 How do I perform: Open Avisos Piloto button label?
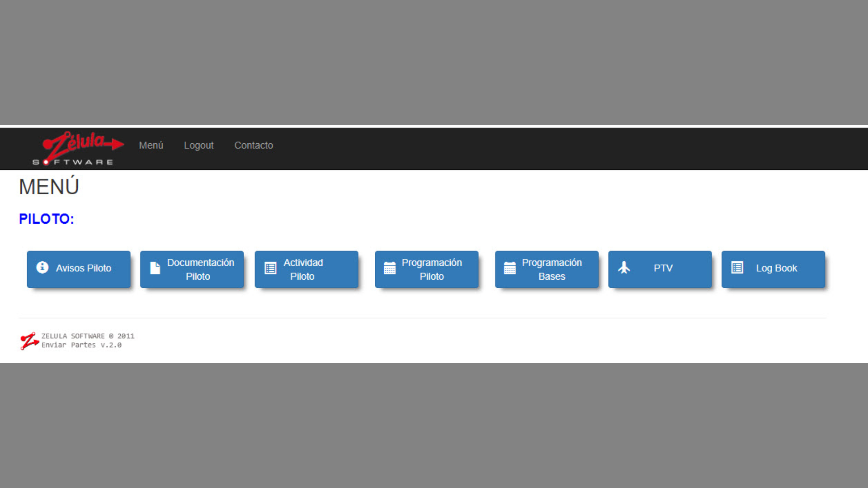click(84, 268)
